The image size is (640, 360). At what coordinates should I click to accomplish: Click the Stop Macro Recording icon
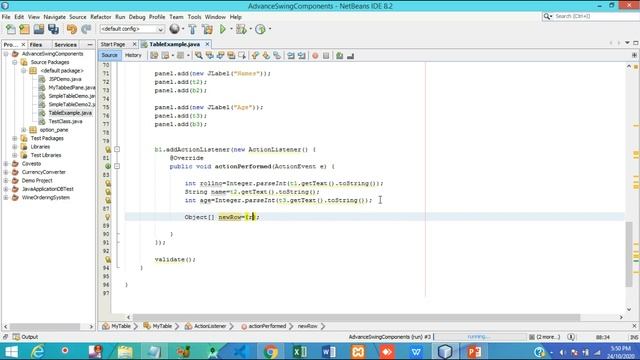tap(326, 56)
